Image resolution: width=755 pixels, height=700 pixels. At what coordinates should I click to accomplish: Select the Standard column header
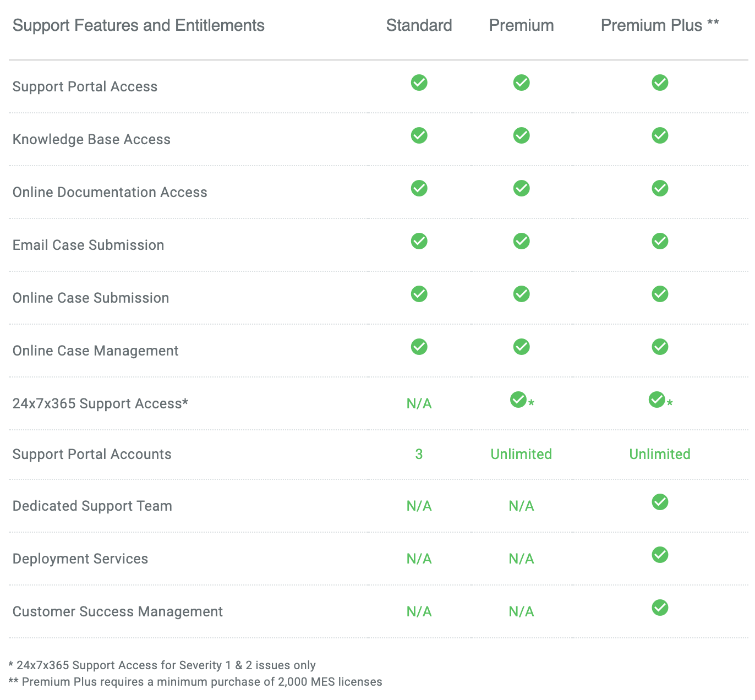(419, 25)
